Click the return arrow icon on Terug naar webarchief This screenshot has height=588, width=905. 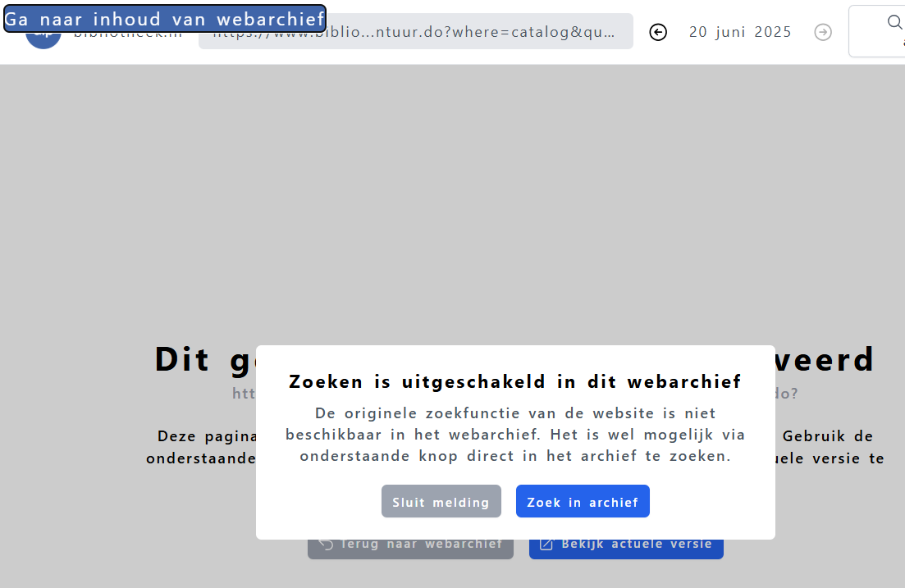tap(325, 543)
